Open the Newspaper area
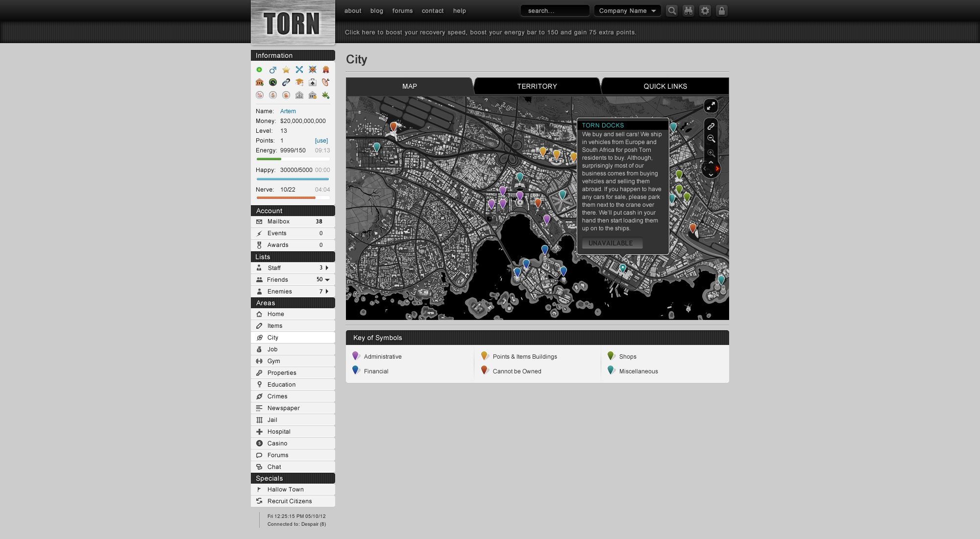This screenshot has width=980, height=539. (x=293, y=408)
